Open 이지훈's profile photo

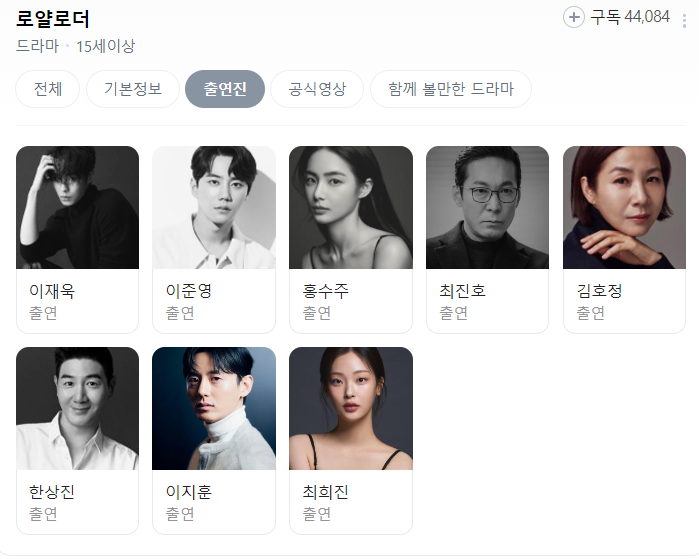(214, 408)
